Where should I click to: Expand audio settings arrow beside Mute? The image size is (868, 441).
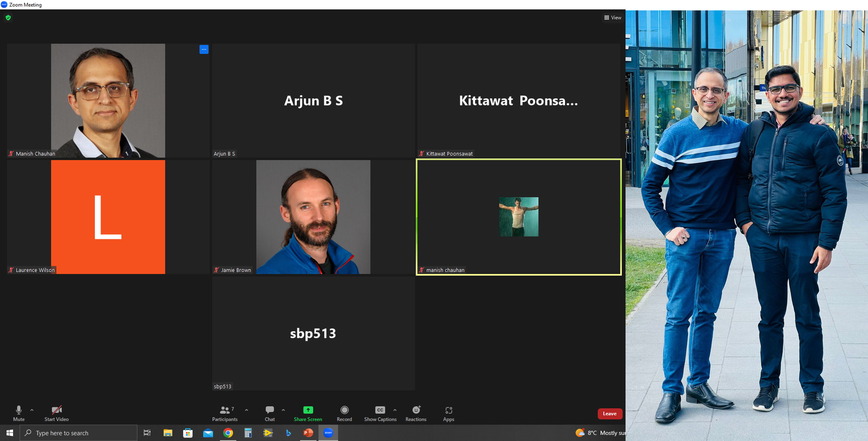[x=32, y=410]
